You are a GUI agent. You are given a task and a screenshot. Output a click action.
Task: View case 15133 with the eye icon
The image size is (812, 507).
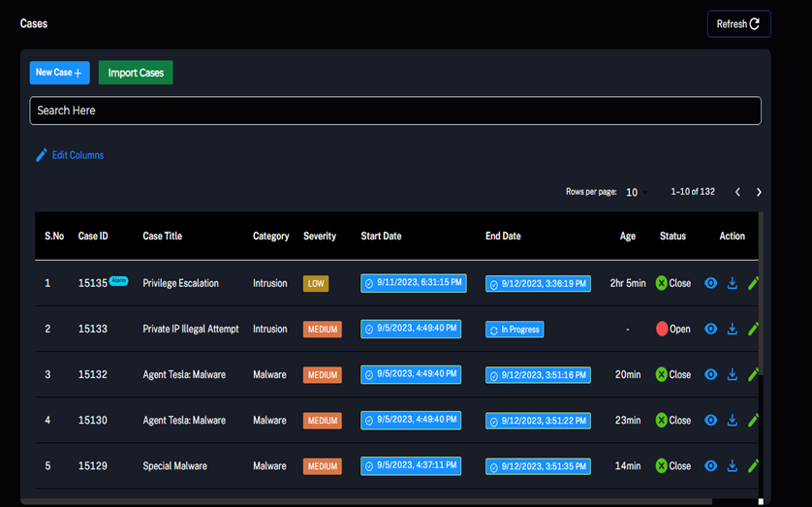710,329
